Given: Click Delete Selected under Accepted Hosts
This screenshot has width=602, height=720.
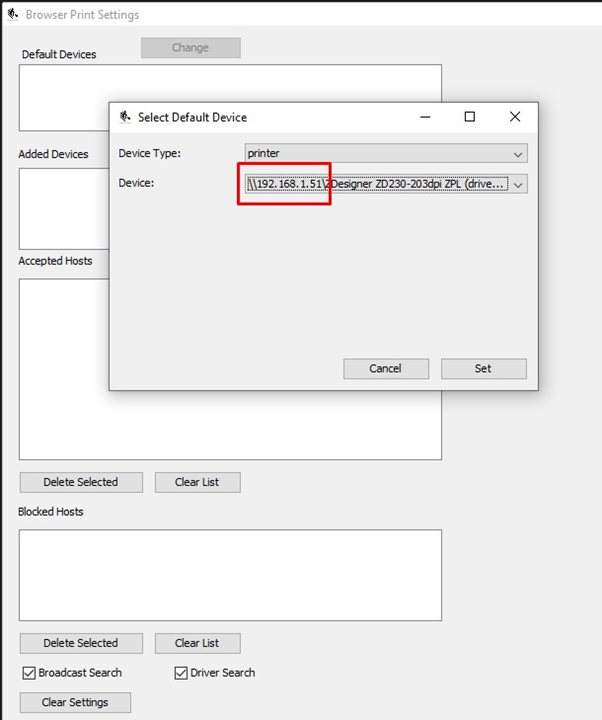Looking at the screenshot, I should [x=81, y=482].
